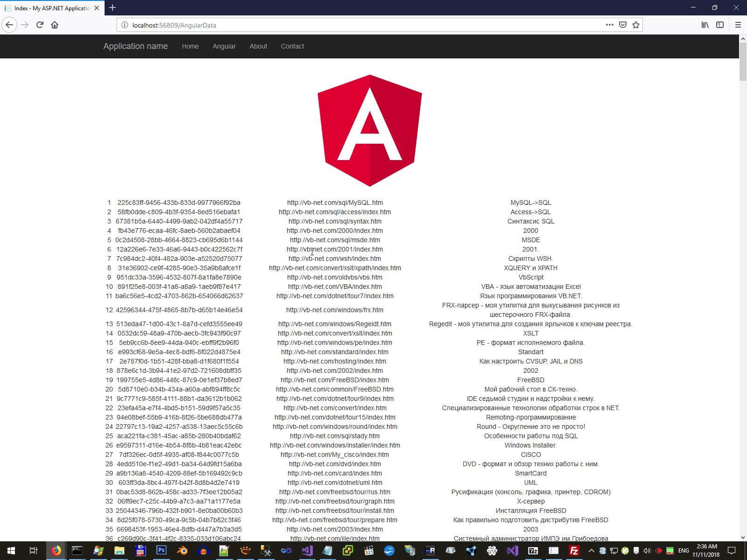Open page actions three-dot menu
The height and width of the screenshot is (560, 747).
[610, 25]
